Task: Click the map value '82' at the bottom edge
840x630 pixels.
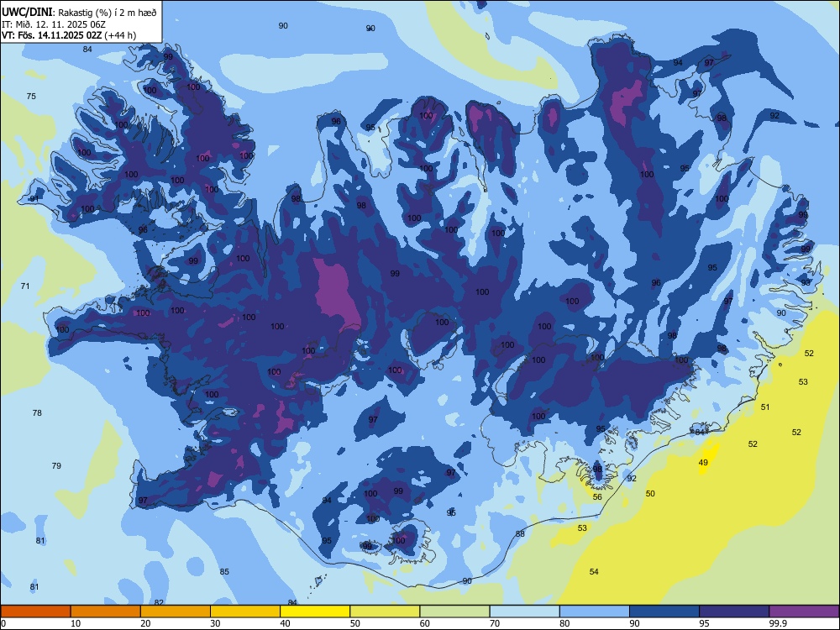Action: point(159,602)
